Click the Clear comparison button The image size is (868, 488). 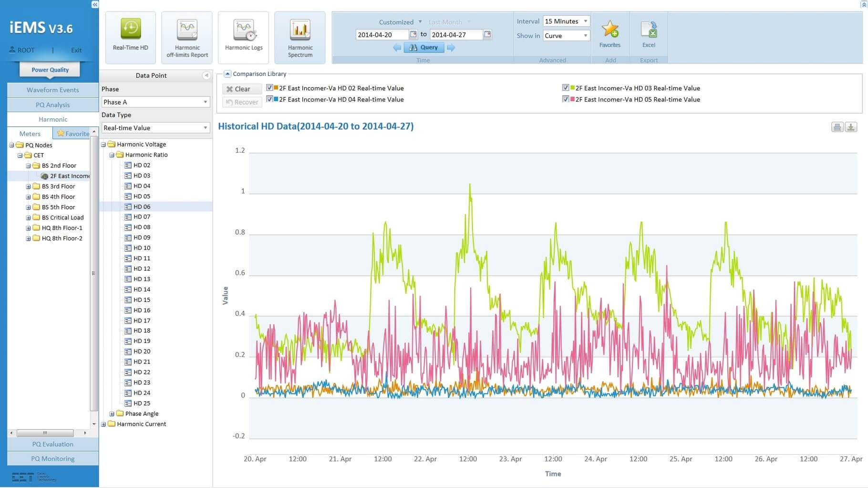242,89
